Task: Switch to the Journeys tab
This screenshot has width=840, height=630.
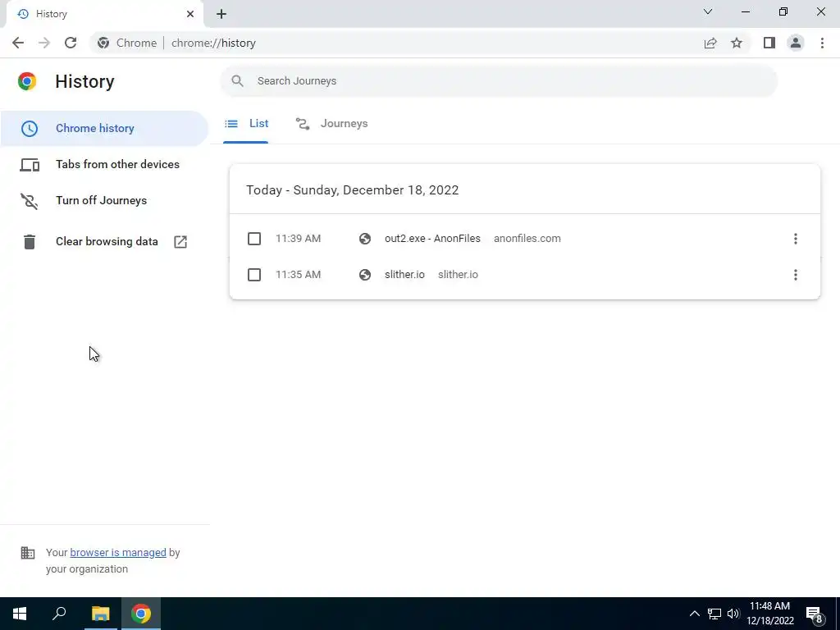Action: click(x=331, y=124)
